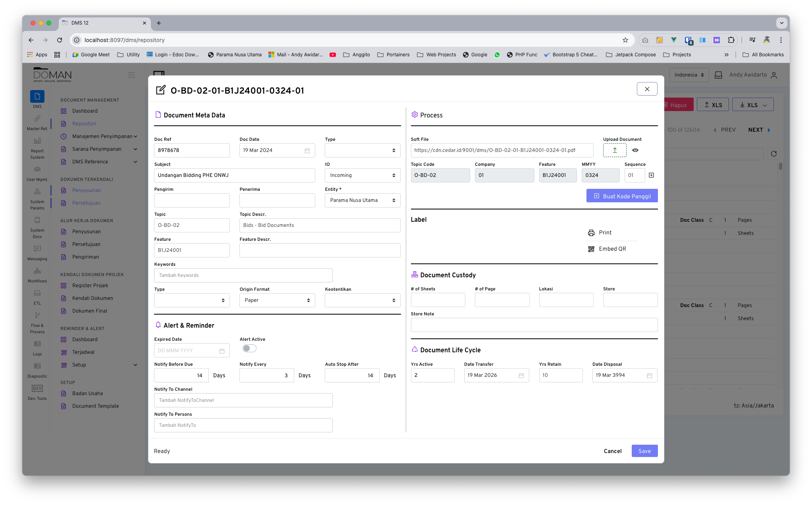Select Repositori in the Document Management menu
812x505 pixels.
point(84,123)
